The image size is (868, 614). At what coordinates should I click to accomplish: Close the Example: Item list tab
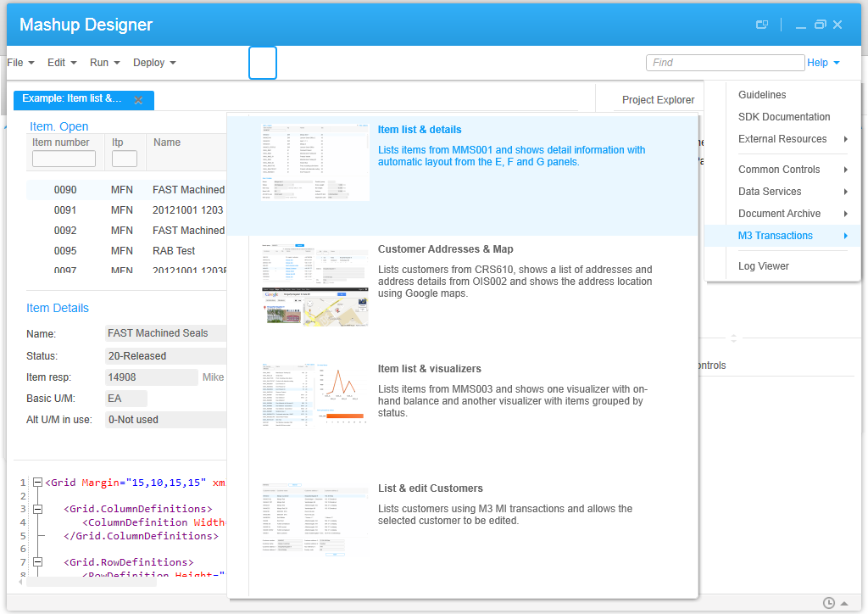[139, 100]
